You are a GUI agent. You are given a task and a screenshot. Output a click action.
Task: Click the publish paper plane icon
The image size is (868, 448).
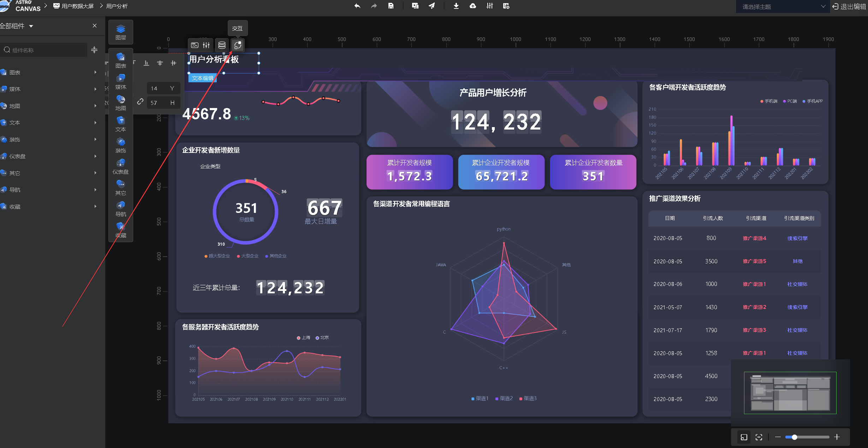432,6
